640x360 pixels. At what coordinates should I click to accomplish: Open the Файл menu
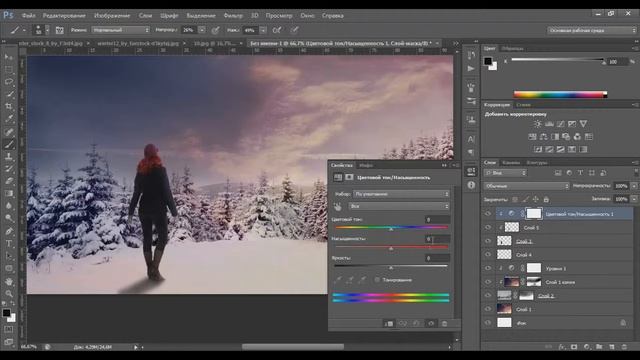(x=28, y=16)
